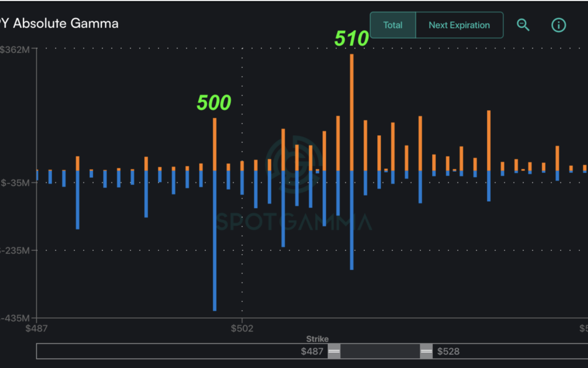Image resolution: width=588 pixels, height=368 pixels.
Task: Click inside the strike range selector track
Action: click(x=381, y=351)
